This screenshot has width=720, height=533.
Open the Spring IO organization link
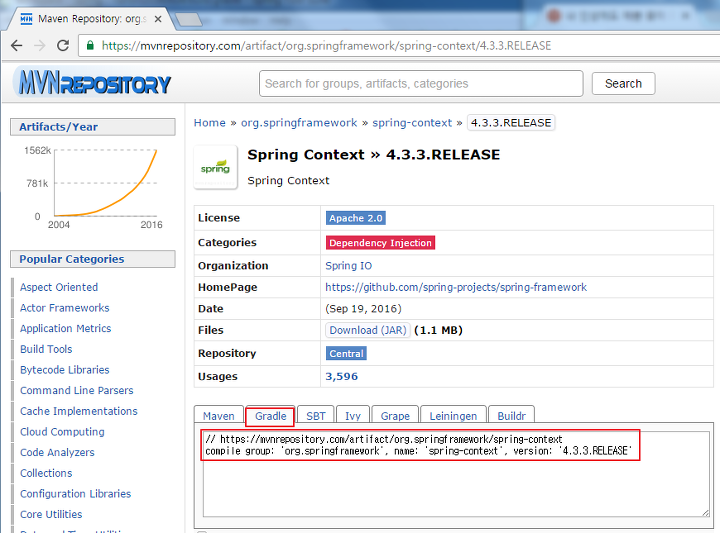pyautogui.click(x=349, y=266)
